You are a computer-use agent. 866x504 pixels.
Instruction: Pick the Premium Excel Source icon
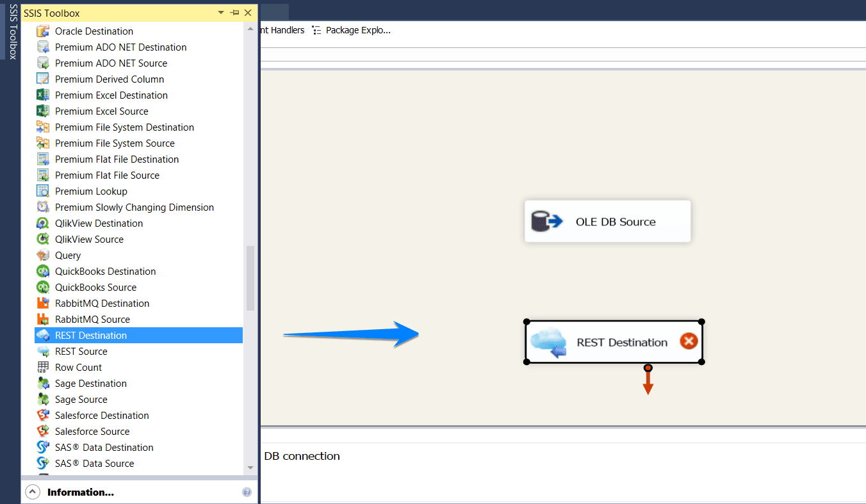click(43, 111)
